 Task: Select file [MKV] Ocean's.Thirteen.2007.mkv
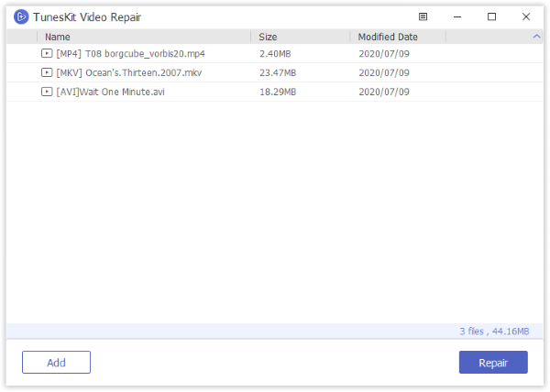coord(128,72)
